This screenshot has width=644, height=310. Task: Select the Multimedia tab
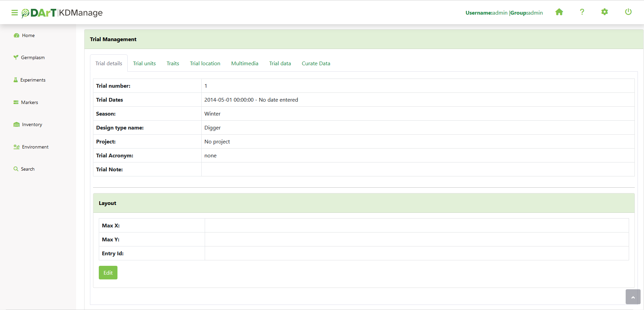click(x=244, y=64)
